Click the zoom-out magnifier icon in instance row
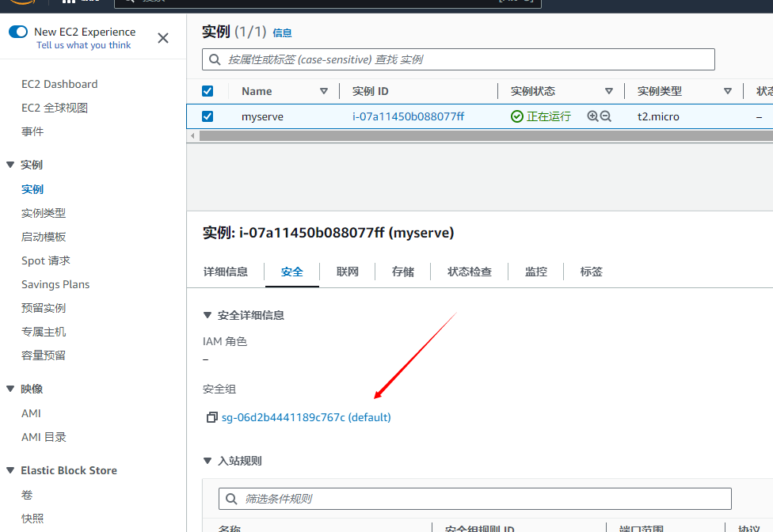Screen dimensions: 773x532 pos(606,116)
